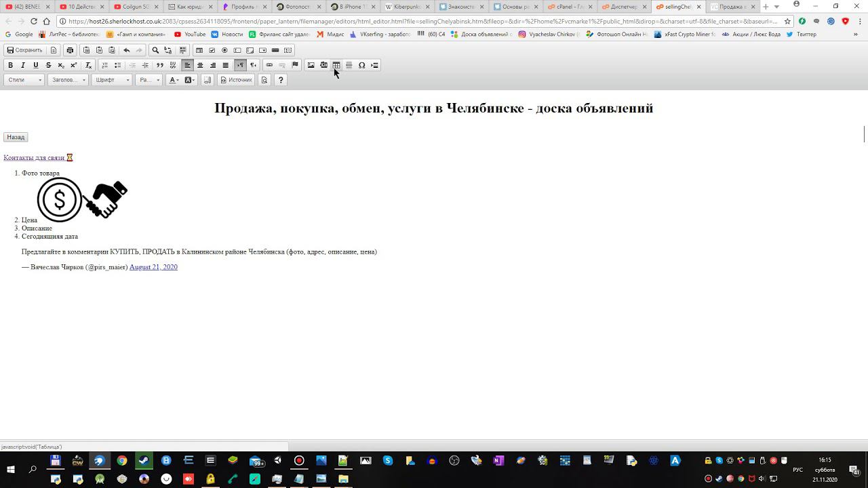Switch to the Фотопост browser tab
868x488 pixels.
[299, 7]
